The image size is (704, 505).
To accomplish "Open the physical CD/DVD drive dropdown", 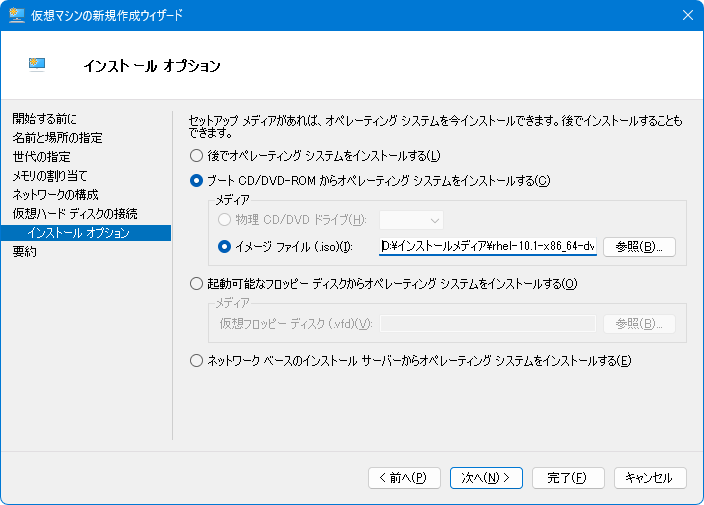I will 412,220.
